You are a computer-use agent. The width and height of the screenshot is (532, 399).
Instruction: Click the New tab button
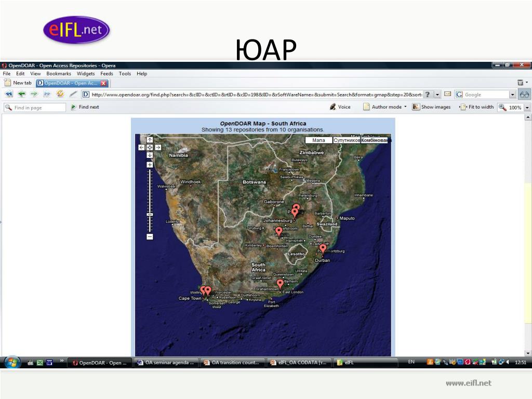18,83
